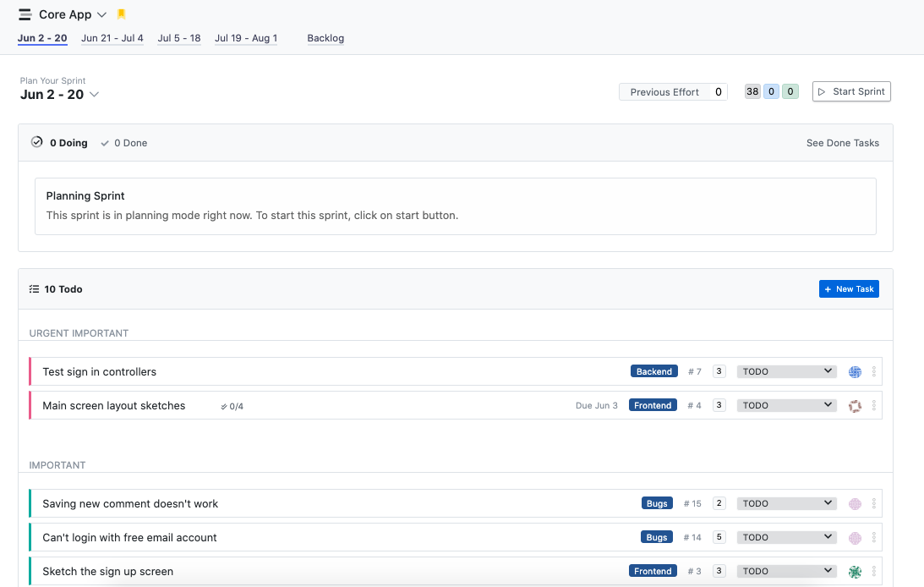
Task: Click the gray 38 effort badge
Action: (x=752, y=91)
